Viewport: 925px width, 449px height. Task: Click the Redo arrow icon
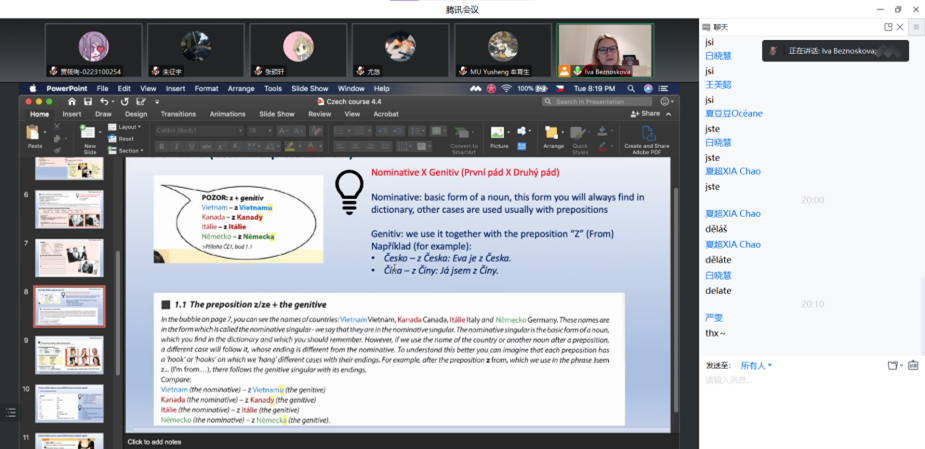[124, 101]
